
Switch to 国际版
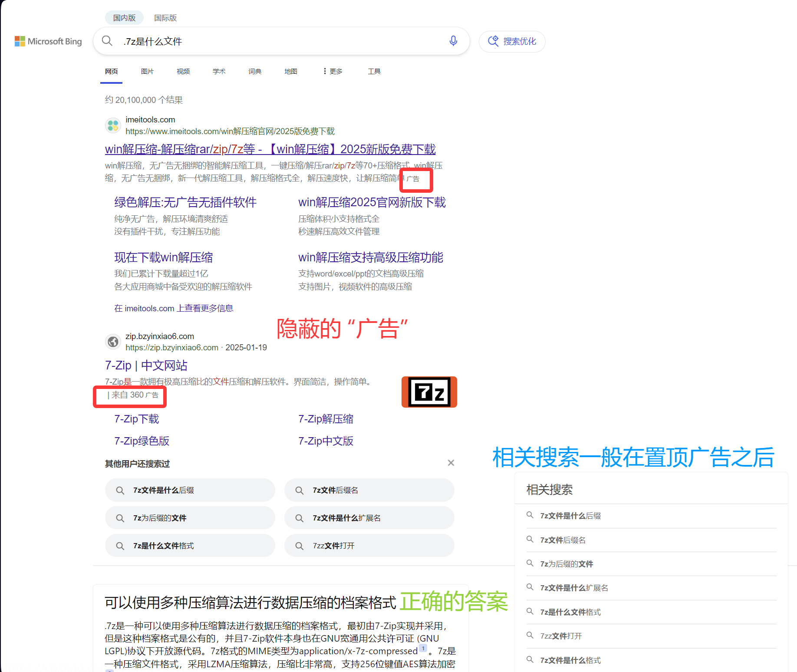[x=165, y=18]
